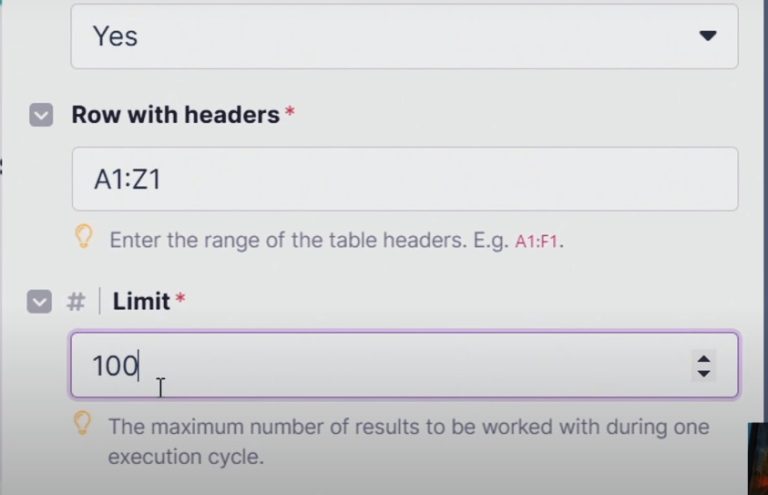
Task: Decrease Limit with the down stepper arrow
Action: [x=704, y=373]
